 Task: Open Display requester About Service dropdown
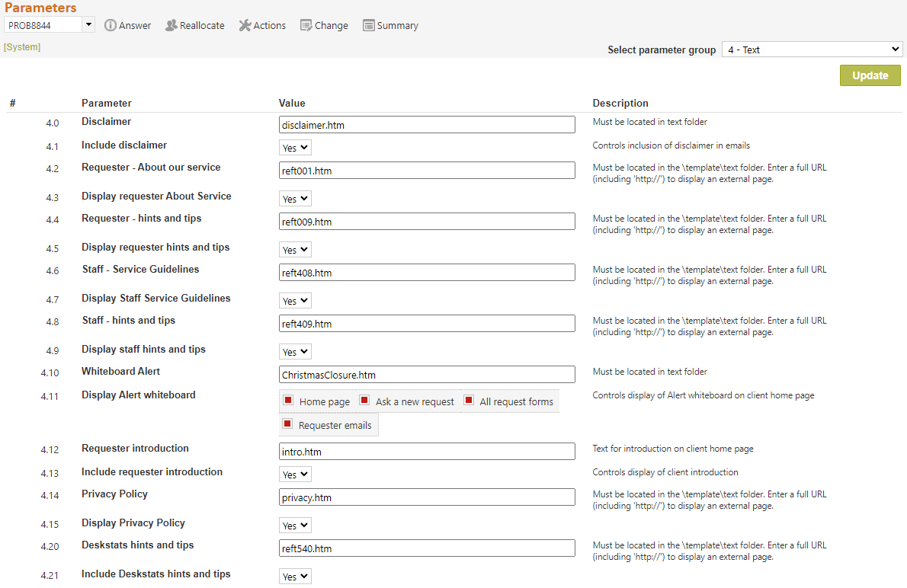[x=295, y=198]
